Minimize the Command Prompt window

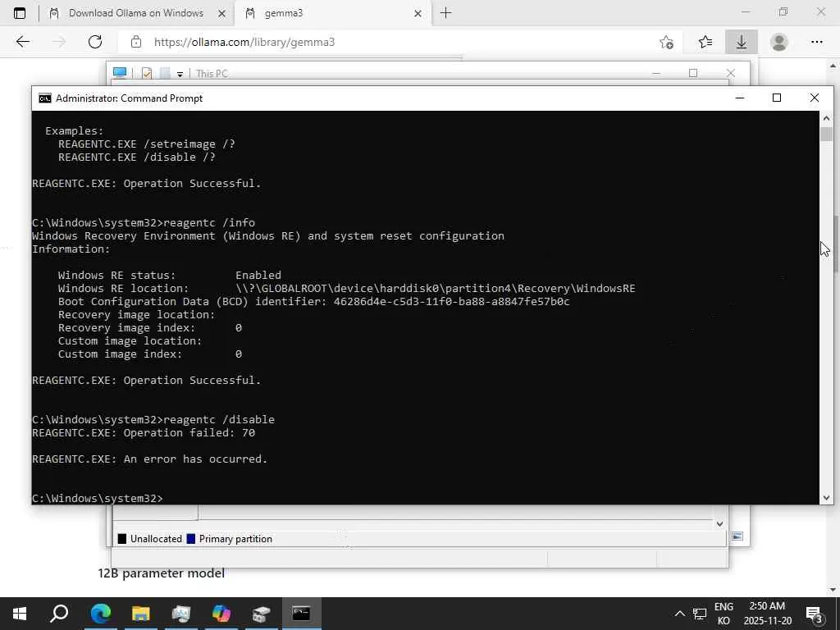tap(740, 98)
